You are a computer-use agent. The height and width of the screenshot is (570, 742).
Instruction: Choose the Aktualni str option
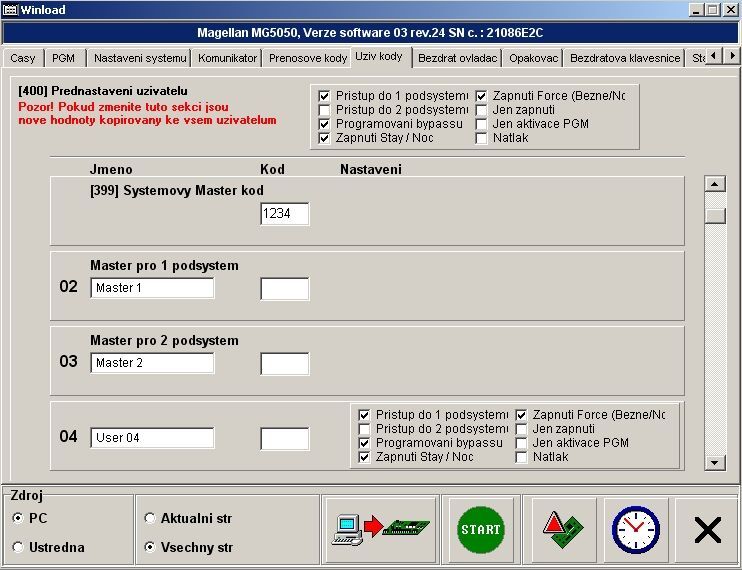pyautogui.click(x=151, y=518)
